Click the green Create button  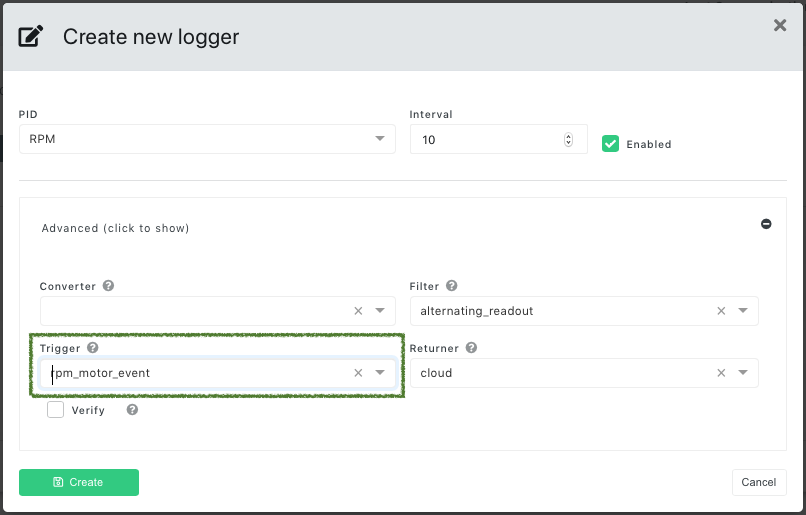point(79,482)
